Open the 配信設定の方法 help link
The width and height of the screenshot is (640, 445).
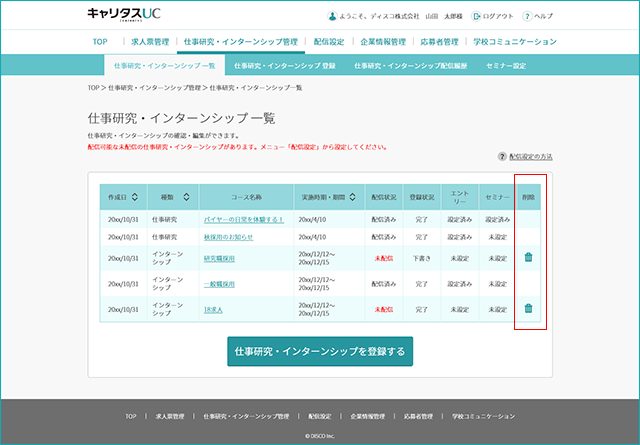pos(531,156)
